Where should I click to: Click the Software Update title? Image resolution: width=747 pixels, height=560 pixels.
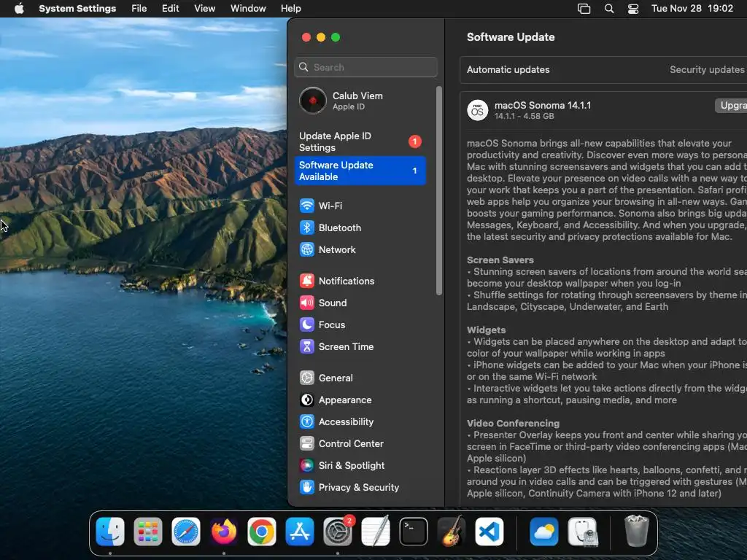tap(511, 37)
